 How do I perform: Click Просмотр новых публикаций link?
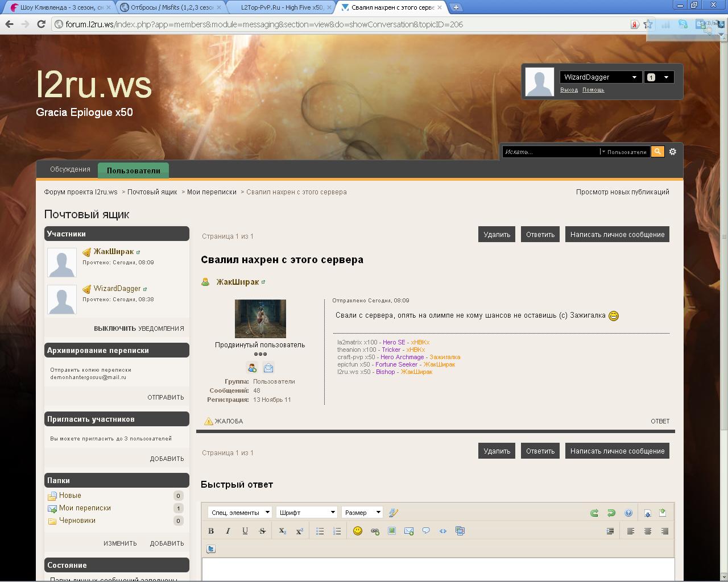(x=622, y=192)
